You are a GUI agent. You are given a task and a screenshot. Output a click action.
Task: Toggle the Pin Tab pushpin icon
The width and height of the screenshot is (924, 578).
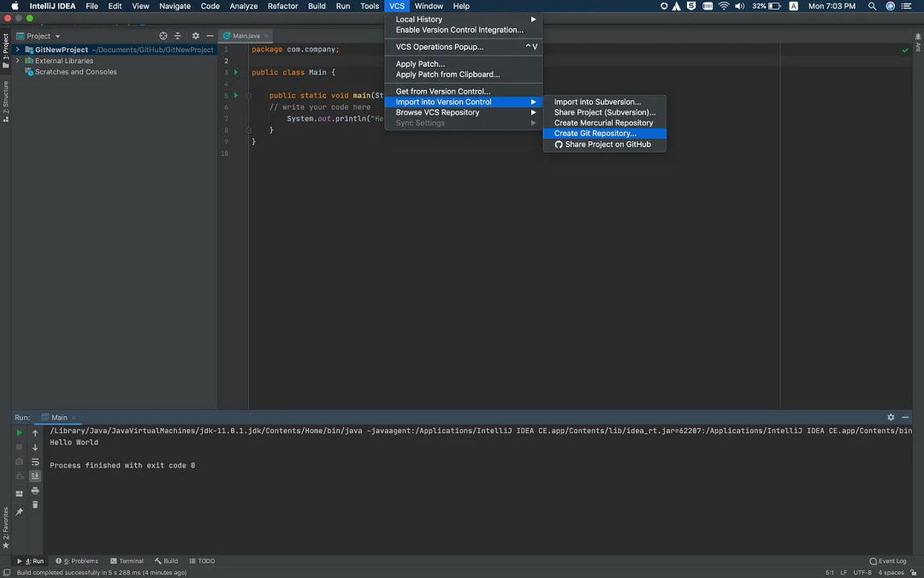[x=19, y=512]
